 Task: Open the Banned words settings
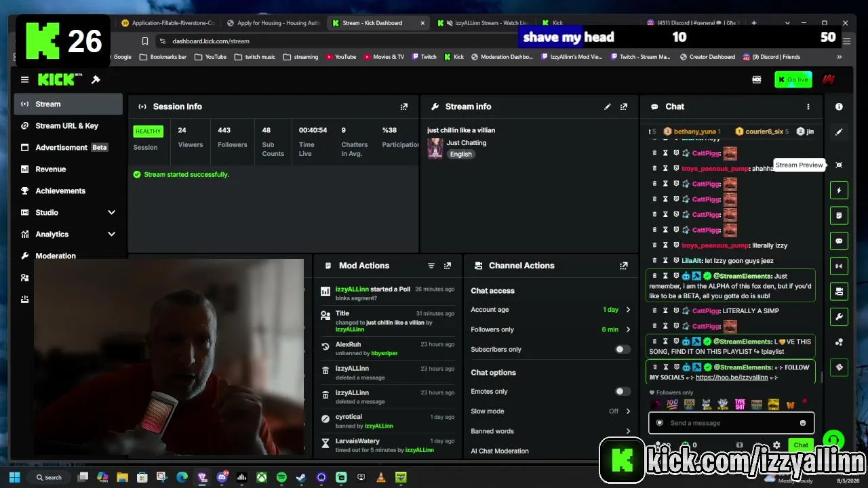[x=551, y=431]
